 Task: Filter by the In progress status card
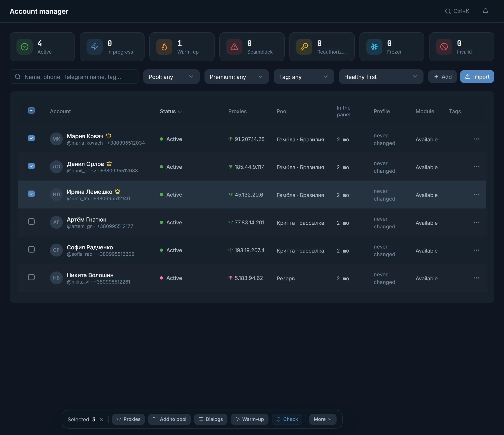point(112,47)
